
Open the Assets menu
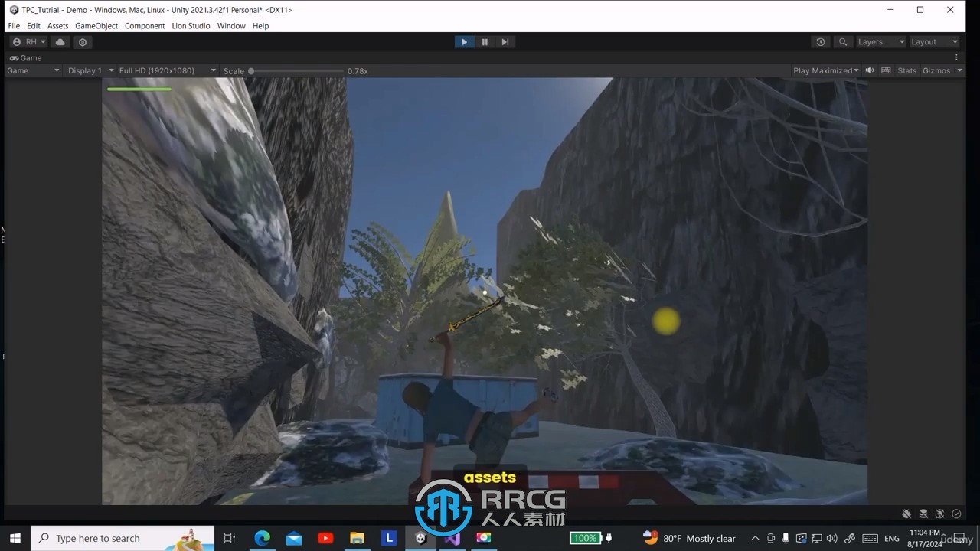click(x=58, y=26)
